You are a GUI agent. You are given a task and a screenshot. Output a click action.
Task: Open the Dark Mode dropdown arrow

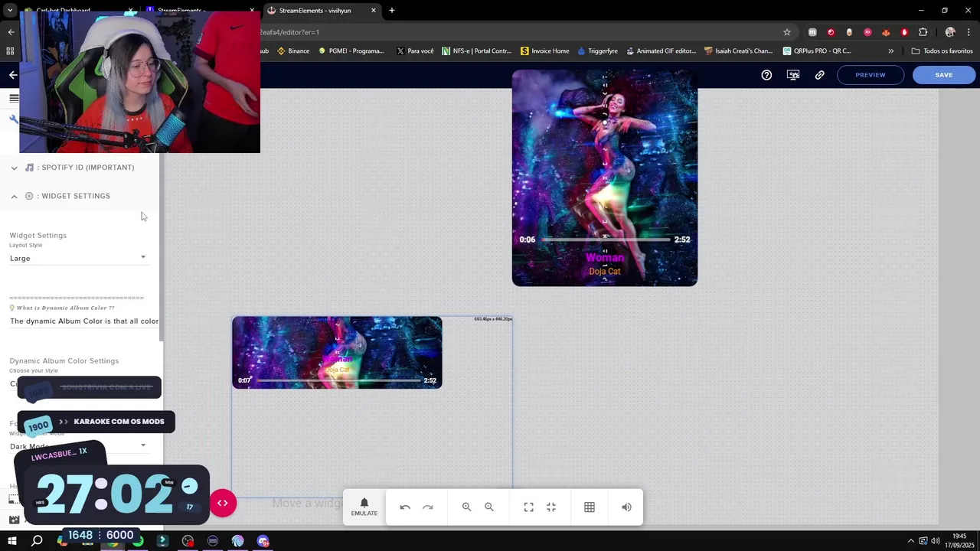click(143, 445)
